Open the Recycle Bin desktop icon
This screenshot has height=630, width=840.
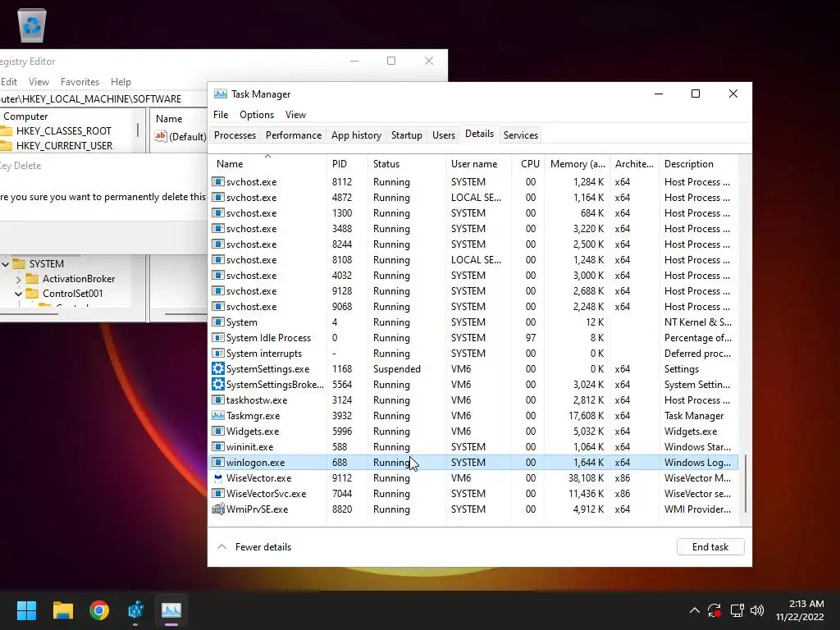[32, 25]
